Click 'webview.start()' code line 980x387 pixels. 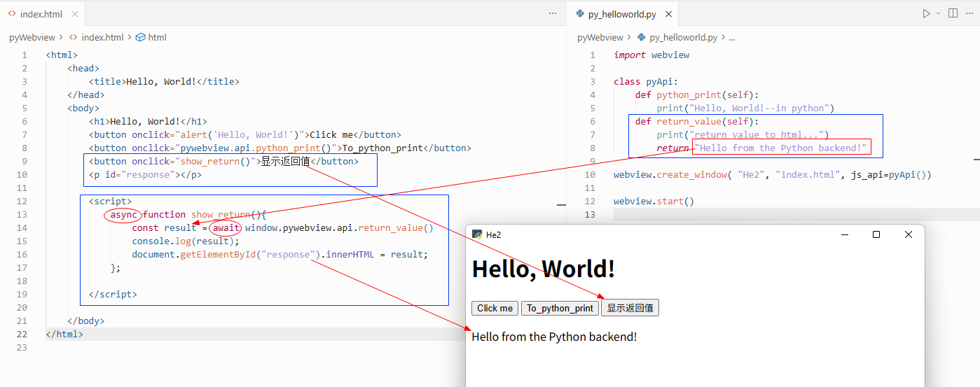[x=654, y=201]
